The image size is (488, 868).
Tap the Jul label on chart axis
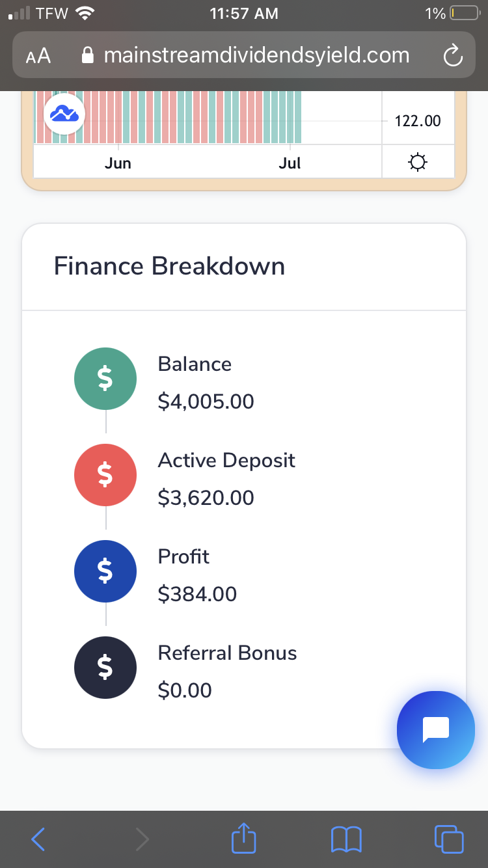pos(290,163)
